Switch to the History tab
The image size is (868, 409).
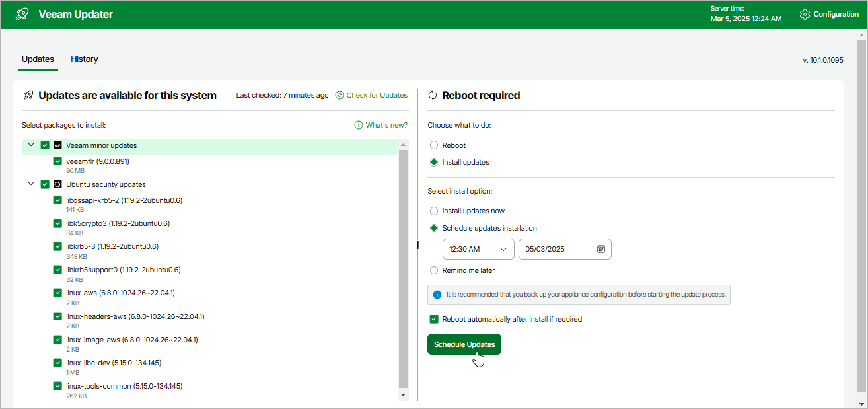85,59
